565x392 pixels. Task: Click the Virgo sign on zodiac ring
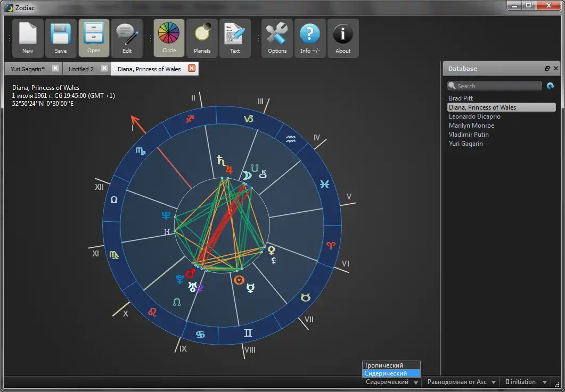[x=114, y=255]
